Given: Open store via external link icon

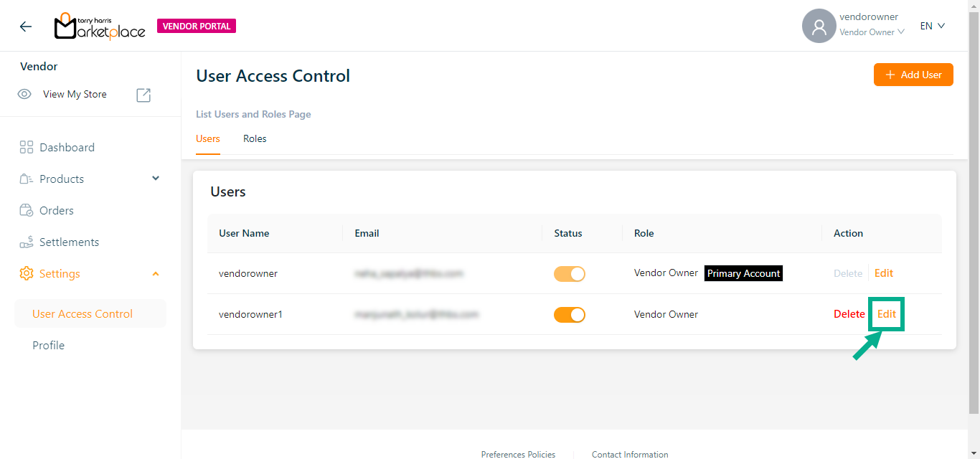Looking at the screenshot, I should tap(143, 95).
